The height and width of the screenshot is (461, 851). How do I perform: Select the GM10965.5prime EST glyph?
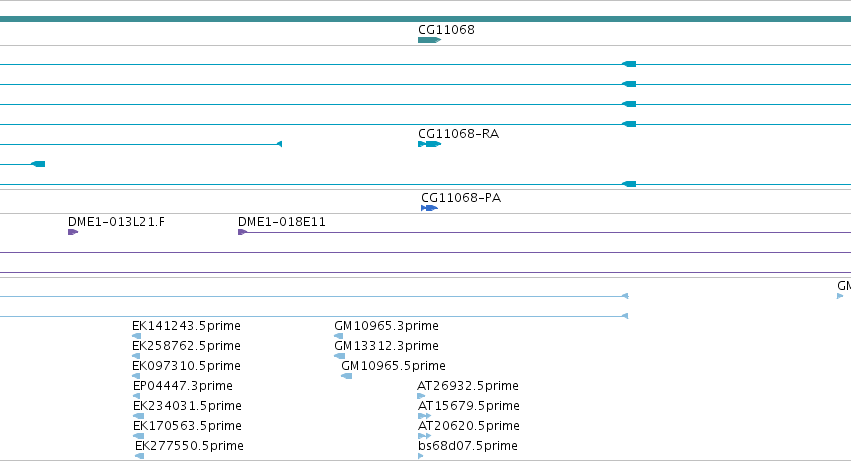click(x=346, y=376)
